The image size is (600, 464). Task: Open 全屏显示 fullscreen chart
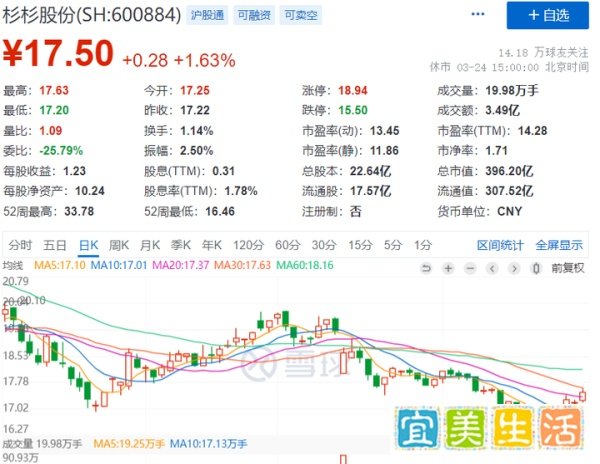(559, 245)
